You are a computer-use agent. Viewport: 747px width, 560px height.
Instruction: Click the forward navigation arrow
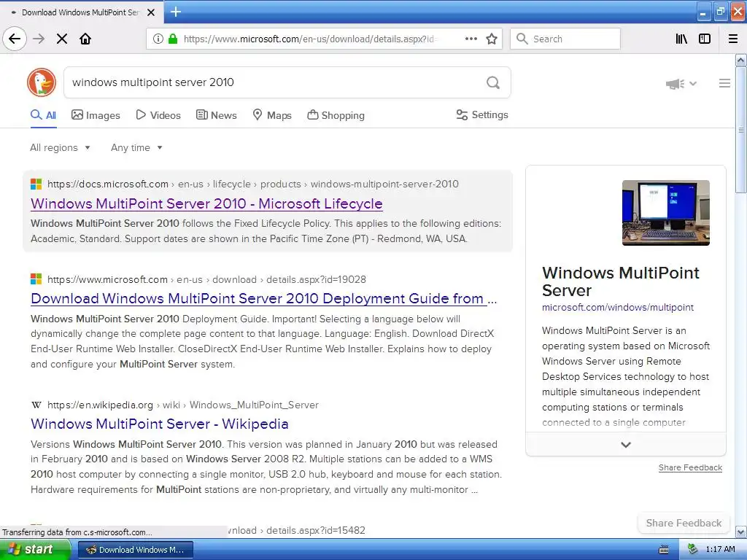39,39
